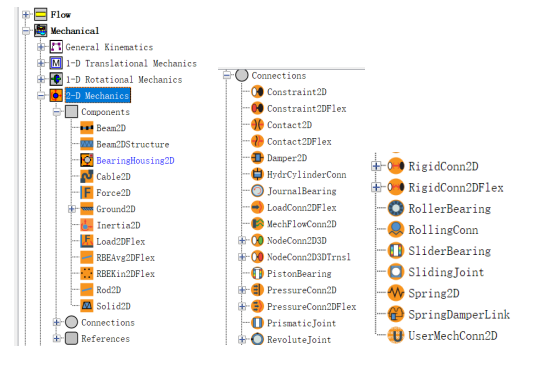Expand the Flow library node
The height and width of the screenshot is (367, 535).
[26, 15]
